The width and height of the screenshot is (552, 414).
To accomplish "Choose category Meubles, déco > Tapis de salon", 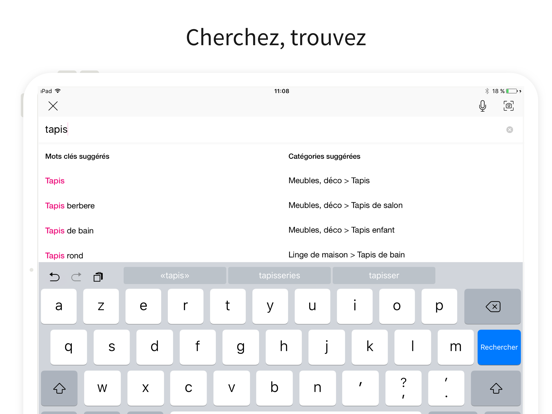I will pyautogui.click(x=345, y=205).
